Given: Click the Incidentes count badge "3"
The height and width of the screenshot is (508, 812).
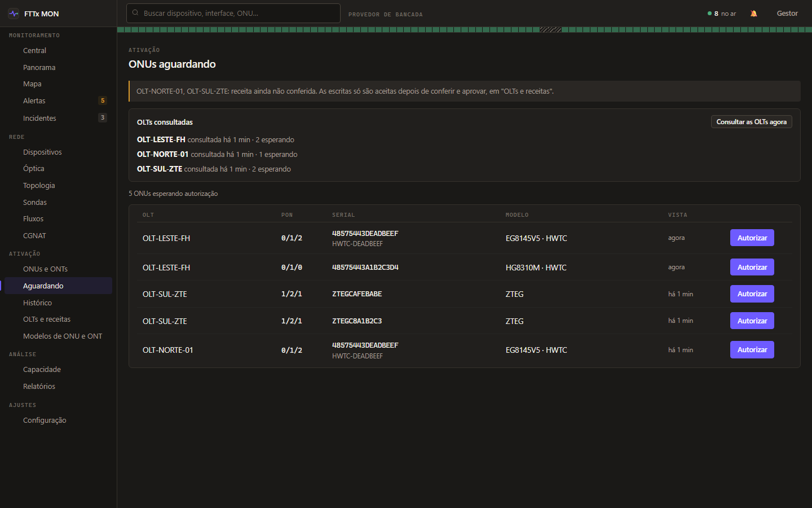Looking at the screenshot, I should click(103, 117).
